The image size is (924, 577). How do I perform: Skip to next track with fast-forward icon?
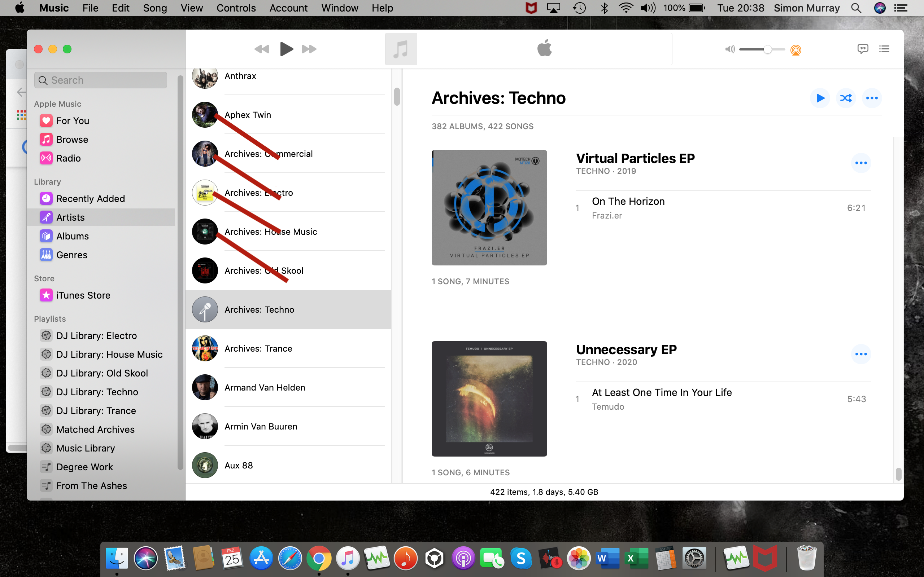tap(309, 49)
